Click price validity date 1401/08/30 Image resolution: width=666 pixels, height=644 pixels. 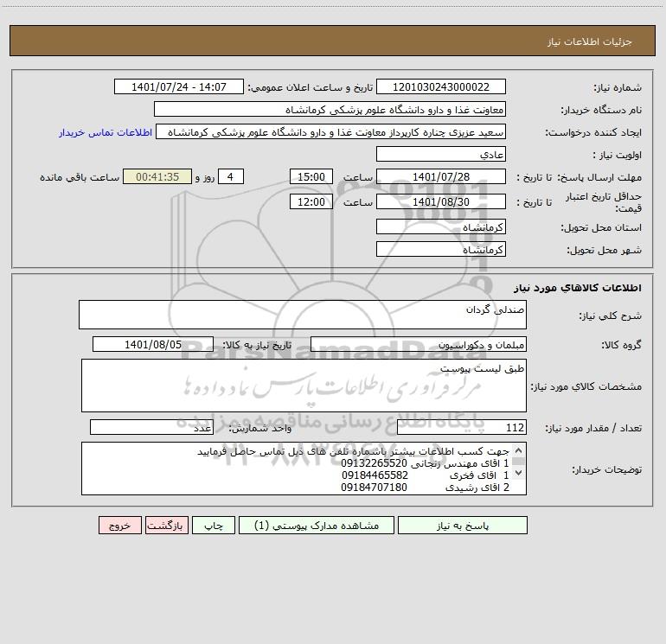441,201
